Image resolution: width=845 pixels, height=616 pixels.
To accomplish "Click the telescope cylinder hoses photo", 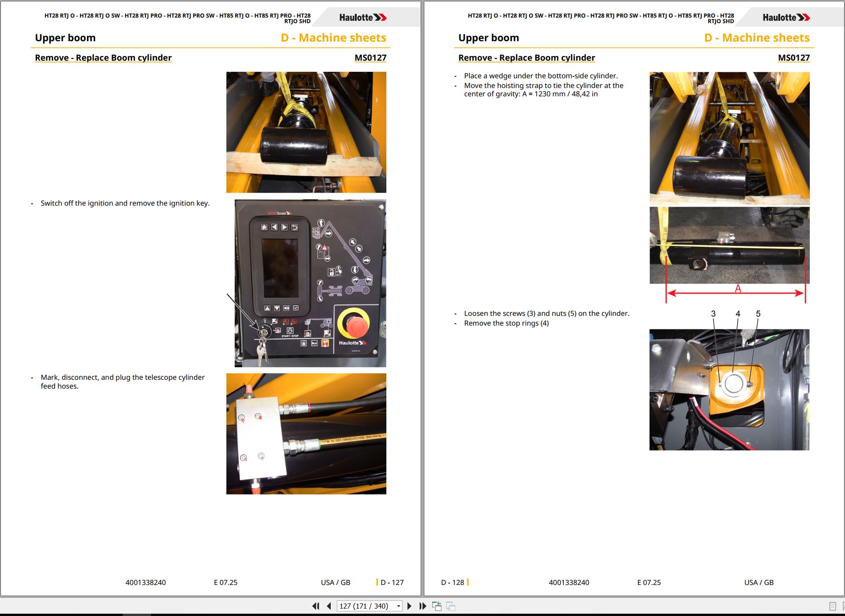I will (x=306, y=434).
